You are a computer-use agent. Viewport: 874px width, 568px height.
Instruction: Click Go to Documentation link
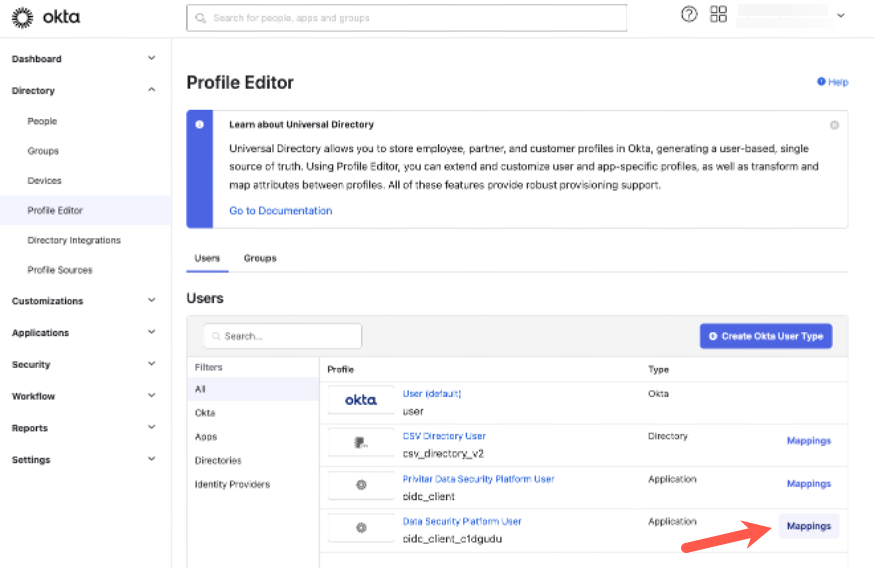280,211
